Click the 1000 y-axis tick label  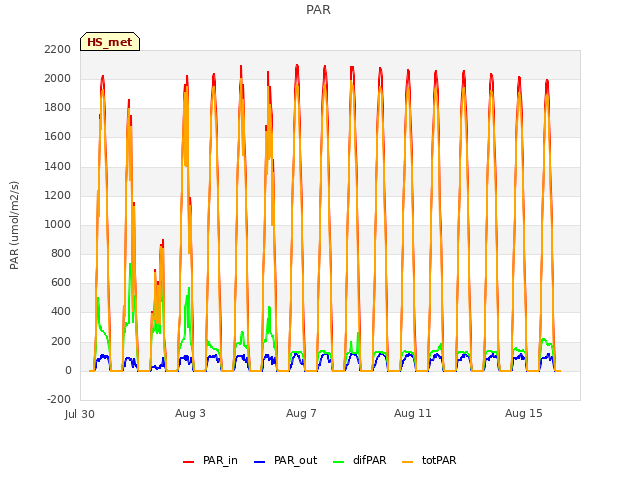58,224
